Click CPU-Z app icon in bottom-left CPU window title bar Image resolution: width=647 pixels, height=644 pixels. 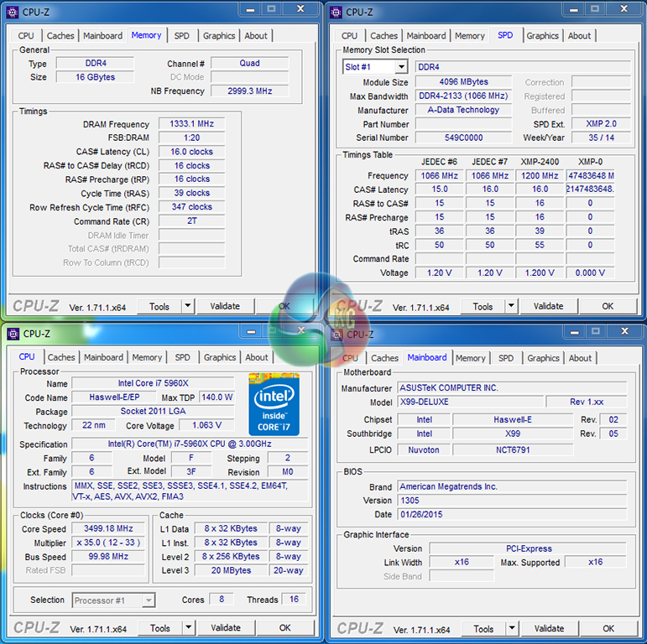pos(13,334)
